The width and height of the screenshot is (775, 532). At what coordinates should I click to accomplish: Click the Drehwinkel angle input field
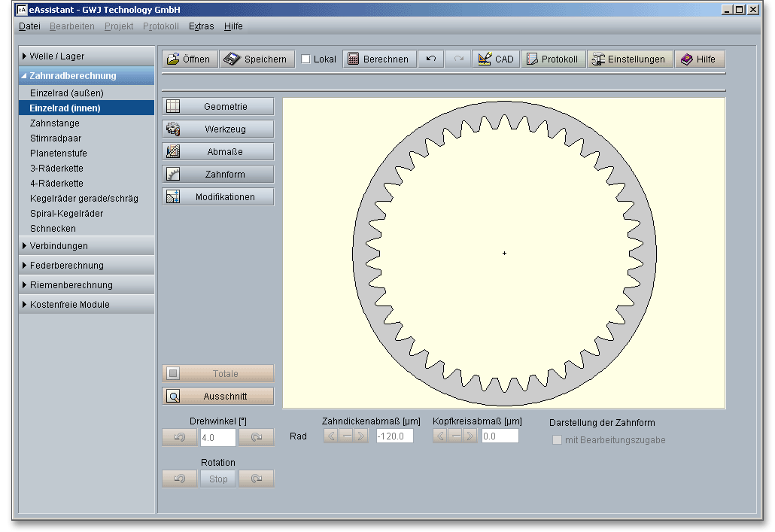(217, 438)
